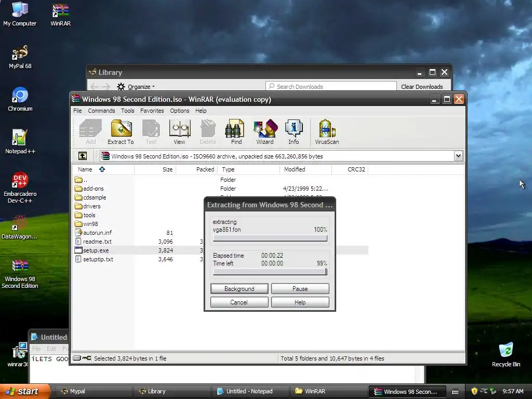The width and height of the screenshot is (532, 399).
Task: Click the taskbar keyboard icon
Action: pyautogui.click(x=455, y=392)
